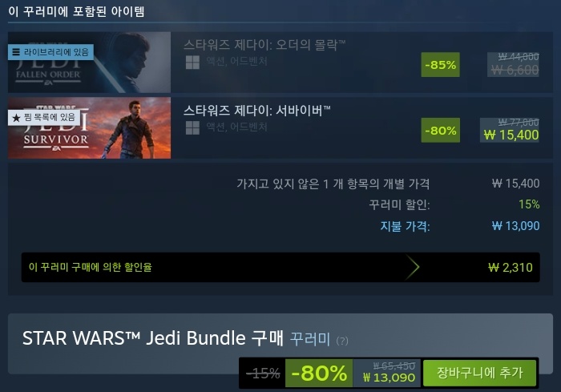
Task: Click the green arrow chevron in savings bar
Action: coord(412,267)
